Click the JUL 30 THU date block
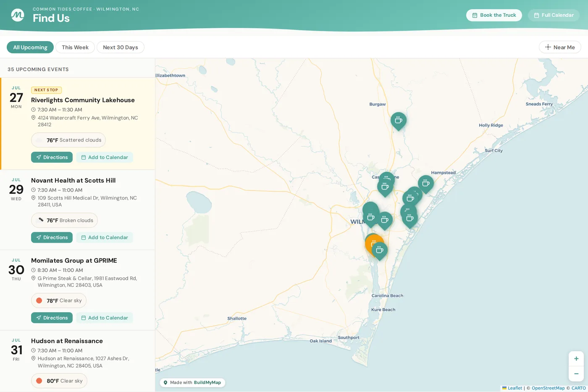588x392 pixels. pos(16,269)
